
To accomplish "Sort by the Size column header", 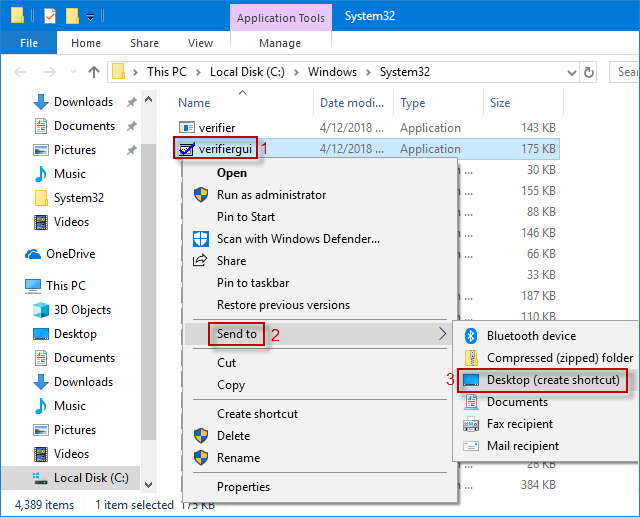I will click(x=523, y=103).
